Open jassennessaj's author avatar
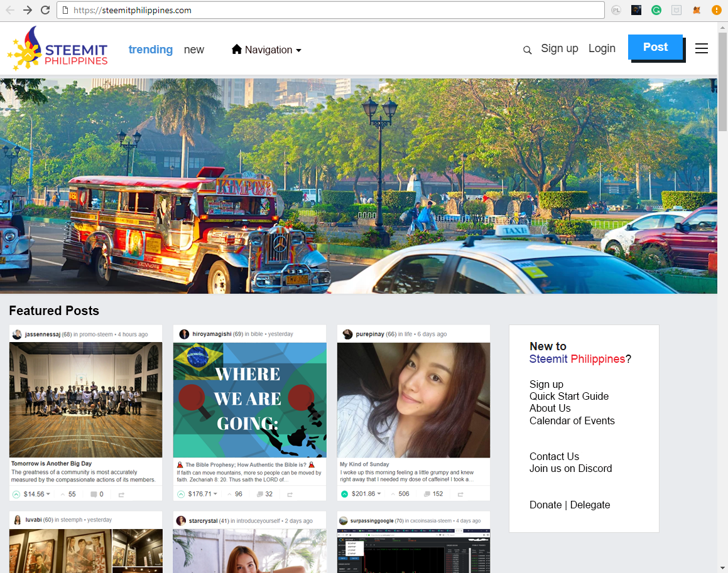728x573 pixels. [17, 335]
